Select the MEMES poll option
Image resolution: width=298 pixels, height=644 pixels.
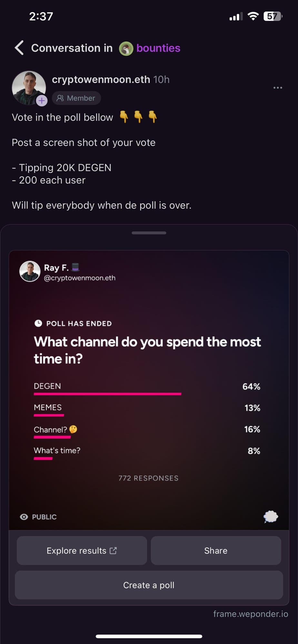click(147, 410)
